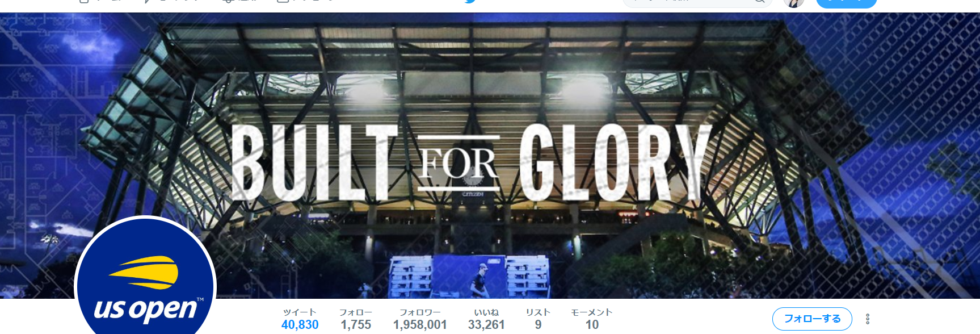Open the フォロワー tab showing 1,958,001
The height and width of the screenshot is (334, 980).
click(x=420, y=319)
